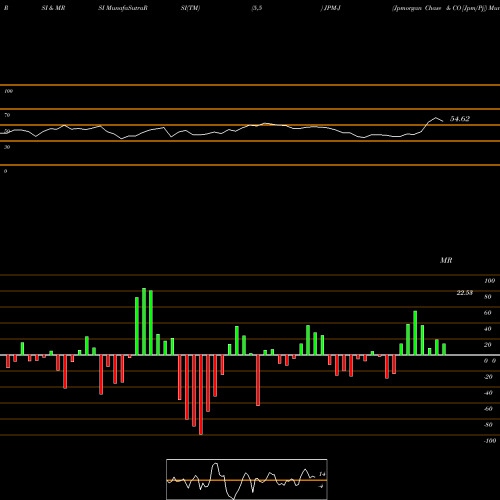Click the 'JPM-J' ticker symbol in header
This screenshot has height=500, width=500.
pyautogui.click(x=332, y=8)
